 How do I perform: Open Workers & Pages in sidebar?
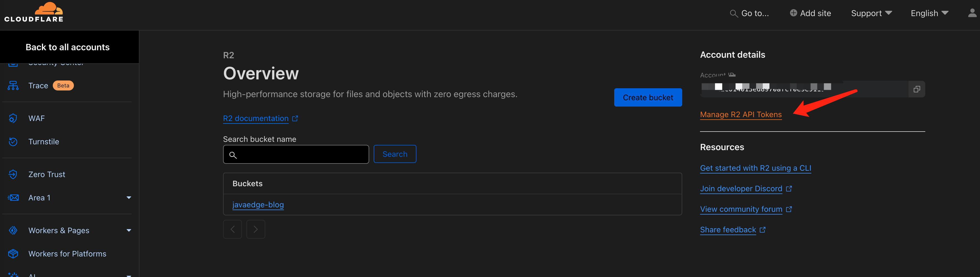pos(59,231)
